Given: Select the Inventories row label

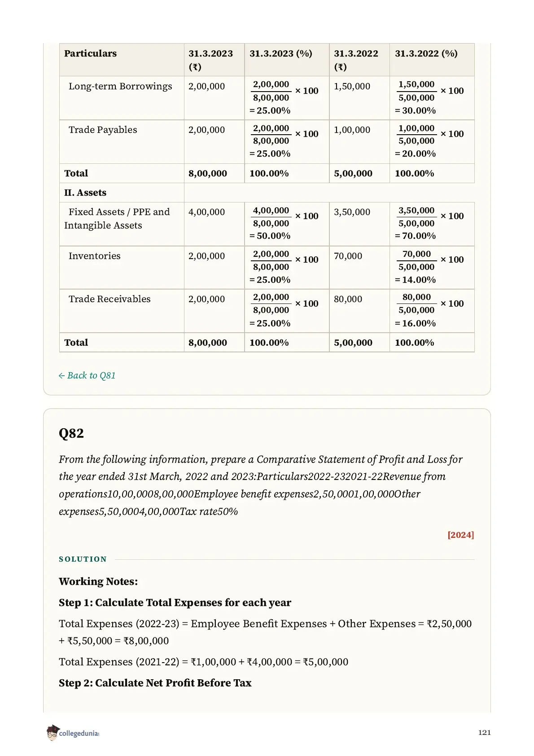Looking at the screenshot, I should click(95, 256).
